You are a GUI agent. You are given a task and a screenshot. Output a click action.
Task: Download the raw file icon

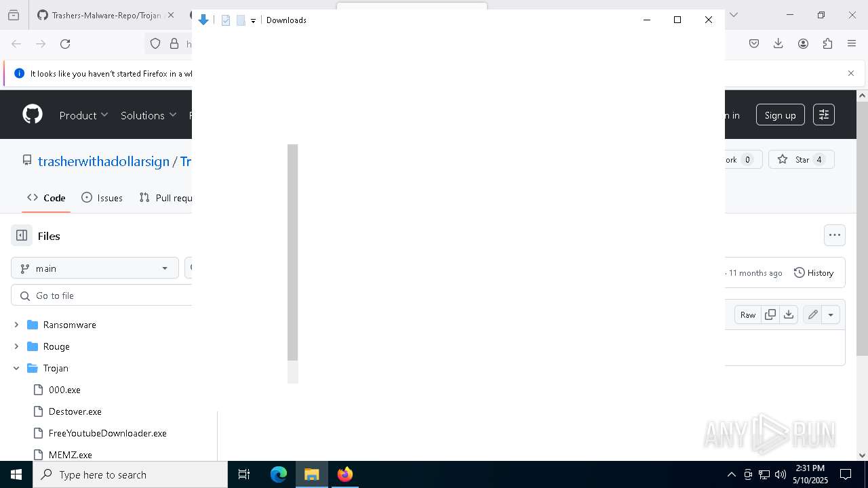click(789, 314)
